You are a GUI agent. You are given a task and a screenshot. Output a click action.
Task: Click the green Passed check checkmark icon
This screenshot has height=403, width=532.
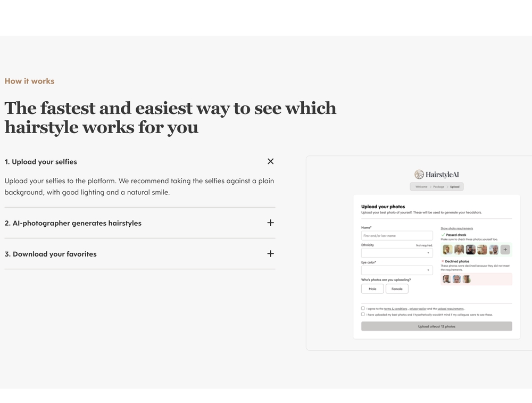click(443, 235)
